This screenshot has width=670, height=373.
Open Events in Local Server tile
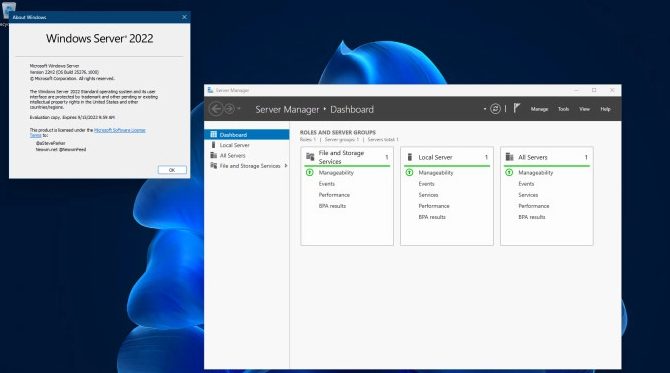pyautogui.click(x=426, y=184)
